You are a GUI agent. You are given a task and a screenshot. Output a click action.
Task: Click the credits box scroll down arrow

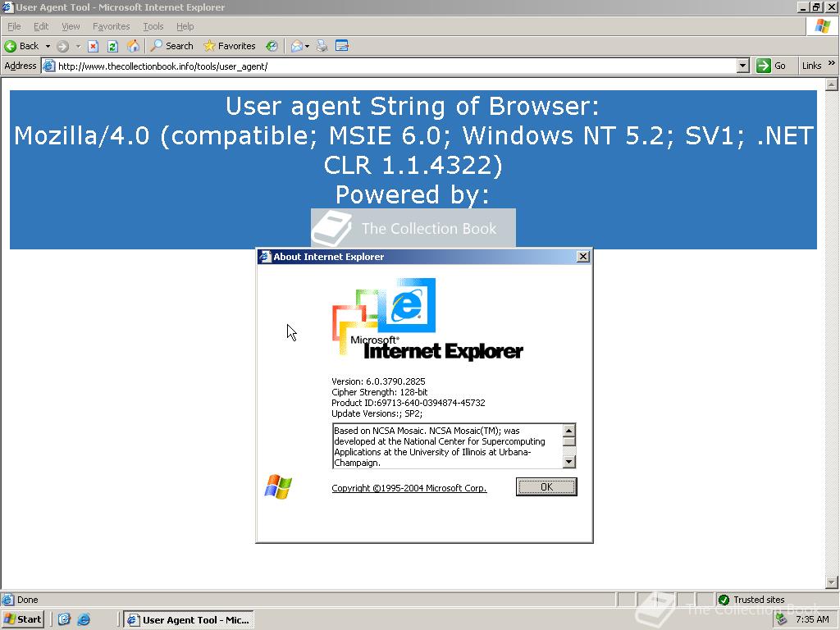[569, 461]
